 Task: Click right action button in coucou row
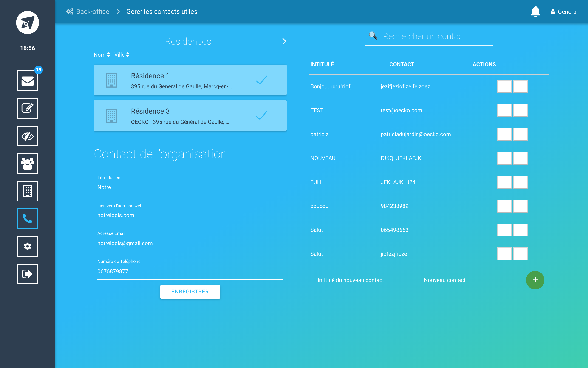520,206
